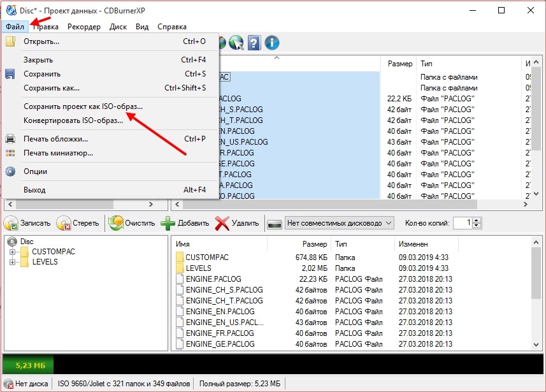Select ENGINE_FR.PACLOG in the compilation list
Image resolution: width=546 pixels, height=392 pixels.
tap(219, 333)
